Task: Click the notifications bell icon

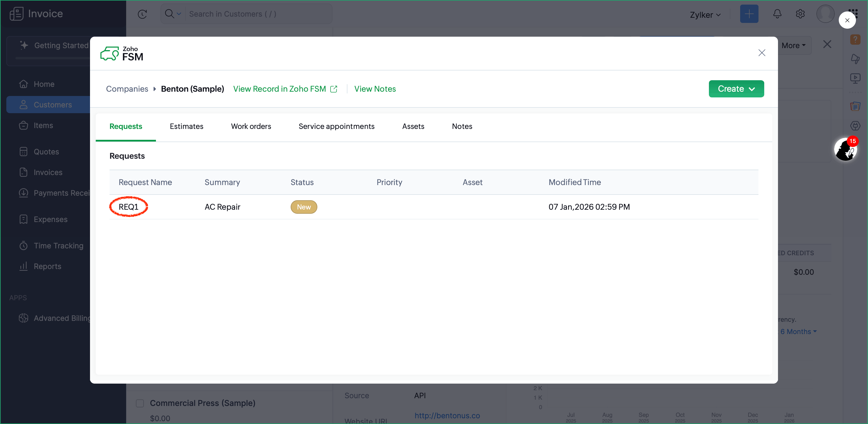Action: coord(777,14)
